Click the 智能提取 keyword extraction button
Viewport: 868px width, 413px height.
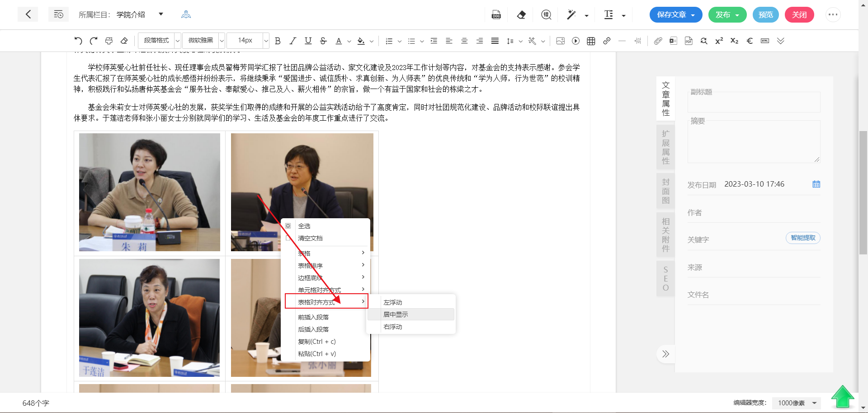click(x=802, y=238)
